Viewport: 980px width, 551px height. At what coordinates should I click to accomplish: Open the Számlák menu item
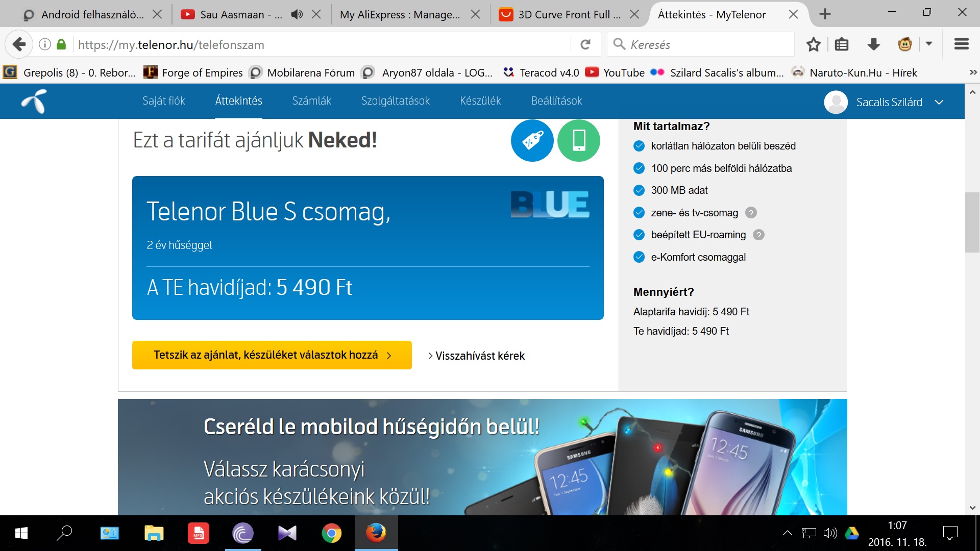311,101
